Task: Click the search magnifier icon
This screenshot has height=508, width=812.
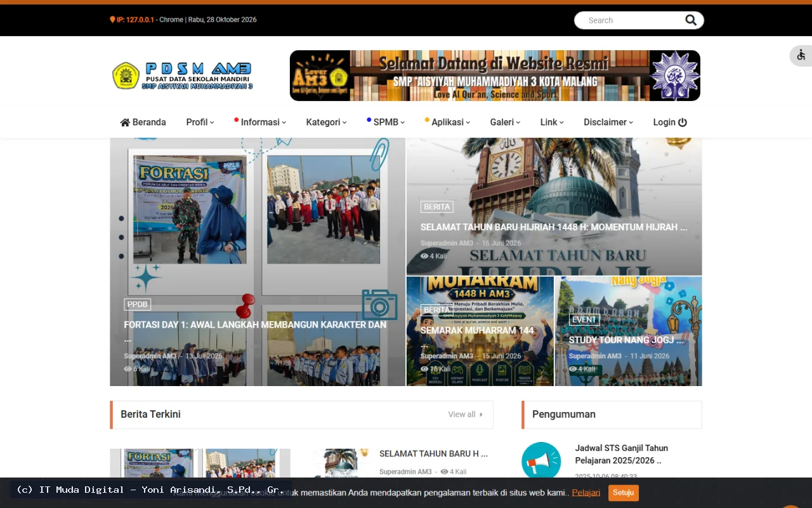Action: coord(691,20)
